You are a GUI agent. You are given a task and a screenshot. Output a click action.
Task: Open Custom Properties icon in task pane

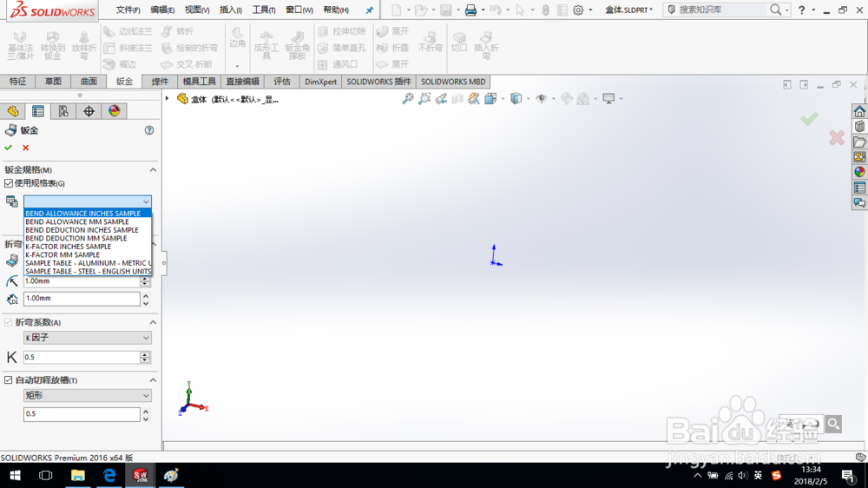point(859,188)
